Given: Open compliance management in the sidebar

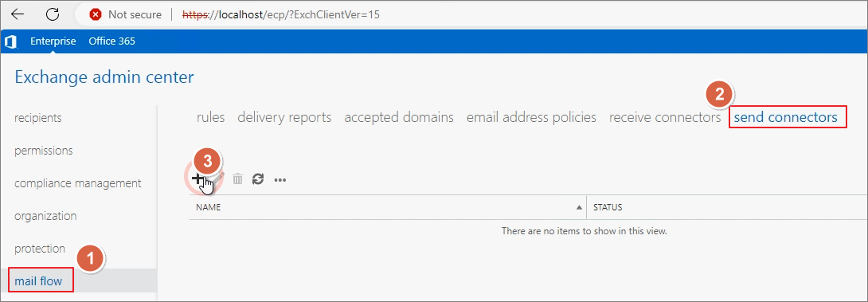Looking at the screenshot, I should pyautogui.click(x=78, y=182).
